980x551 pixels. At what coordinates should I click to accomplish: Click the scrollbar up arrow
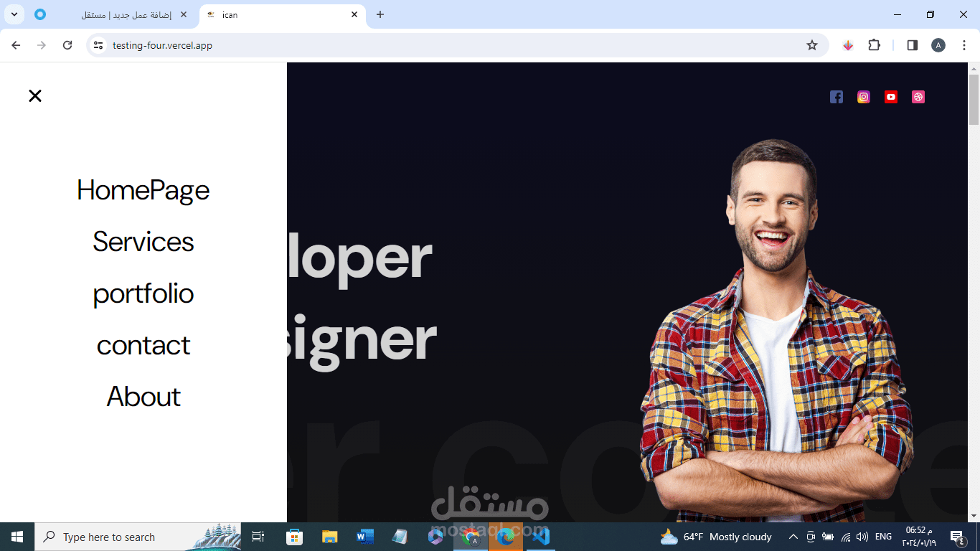[974, 68]
